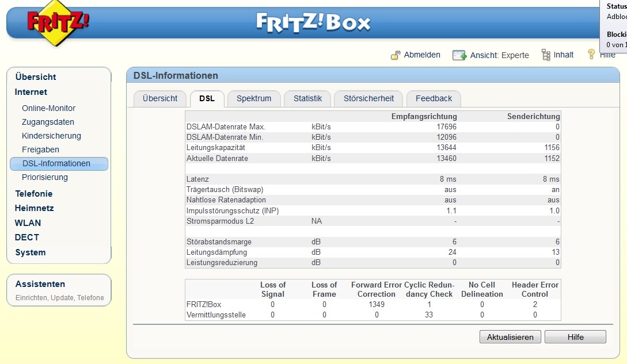Switch to the Übersicht tab
This screenshot has width=627, height=364.
(160, 99)
